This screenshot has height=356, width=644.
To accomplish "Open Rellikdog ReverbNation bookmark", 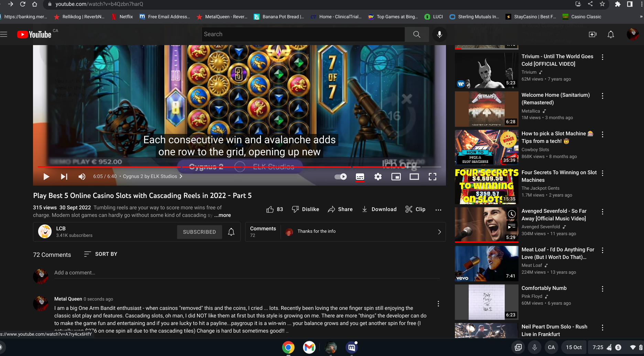I will [79, 17].
